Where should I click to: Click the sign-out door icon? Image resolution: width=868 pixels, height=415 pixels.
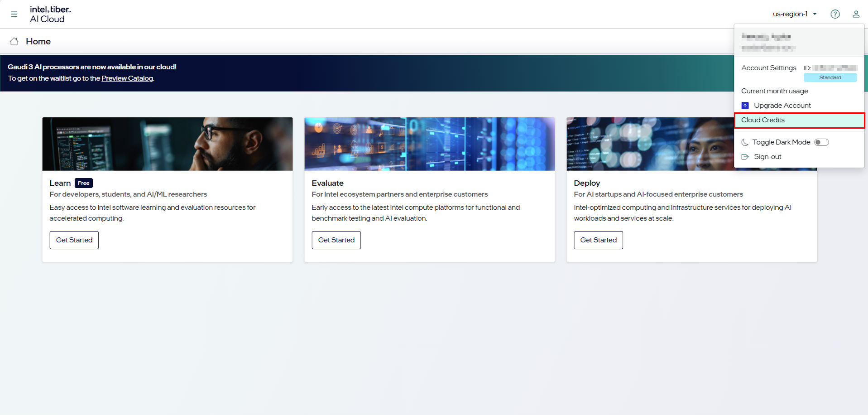tap(745, 157)
